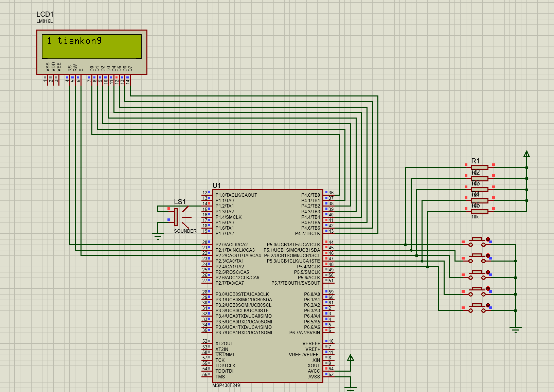Image resolution: width=554 pixels, height=392 pixels.
Task: Click the P5.7/TBOUTH/SVSOUT pin name
Action: click(x=296, y=283)
